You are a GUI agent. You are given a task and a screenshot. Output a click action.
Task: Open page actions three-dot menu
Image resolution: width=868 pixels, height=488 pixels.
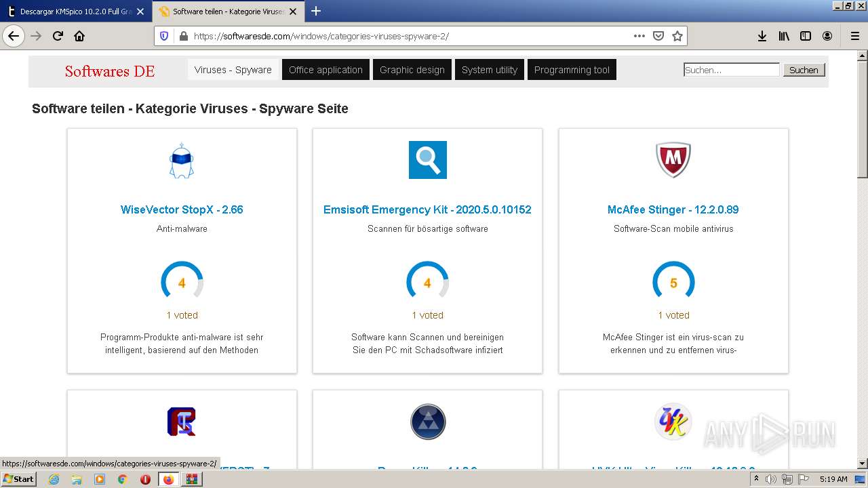tap(639, 36)
